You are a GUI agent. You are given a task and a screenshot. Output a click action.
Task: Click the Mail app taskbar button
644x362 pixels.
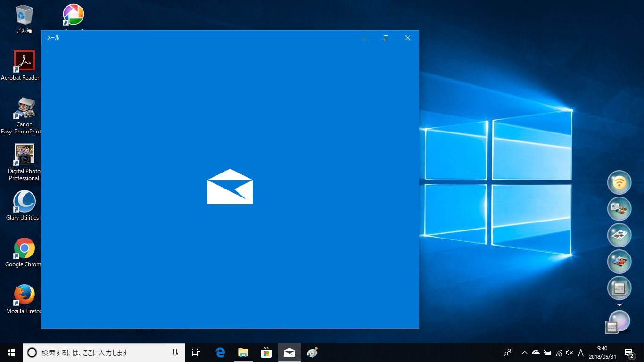pos(289,353)
